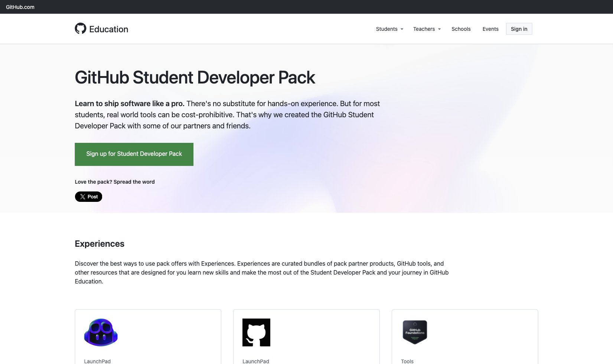Share the pack with the Post button
613x364 pixels.
pos(88,197)
